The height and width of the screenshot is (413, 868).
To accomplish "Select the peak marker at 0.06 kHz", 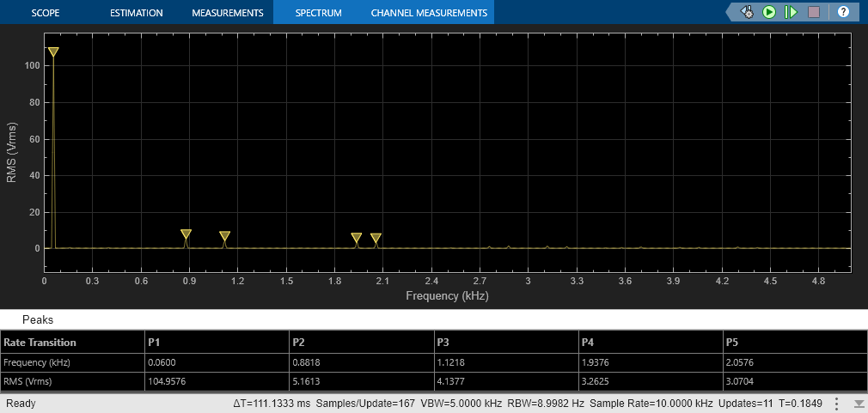I will coord(53,52).
